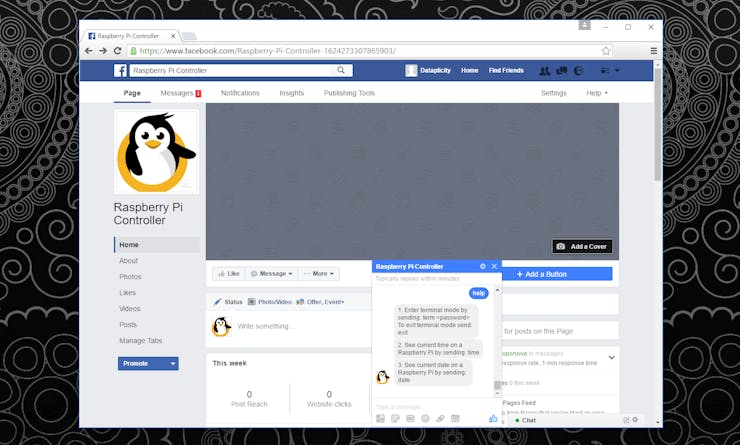Click the Add a Button button

[x=557, y=274]
